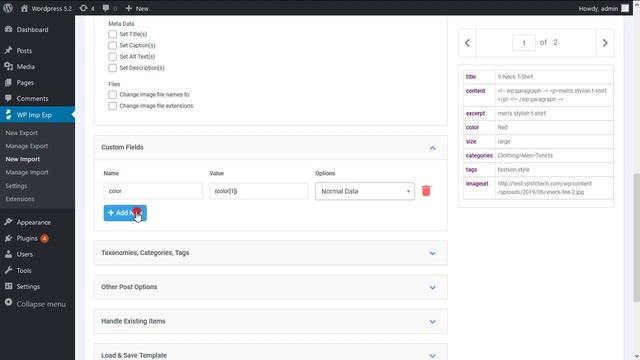This screenshot has width=640, height=360.
Task: Open New Export submenu item
Action: (x=22, y=133)
